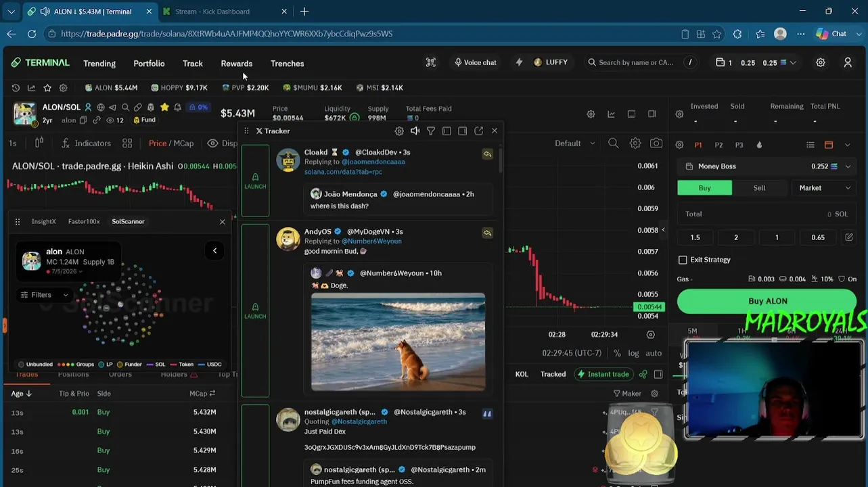Copy the alon token address

83,120
